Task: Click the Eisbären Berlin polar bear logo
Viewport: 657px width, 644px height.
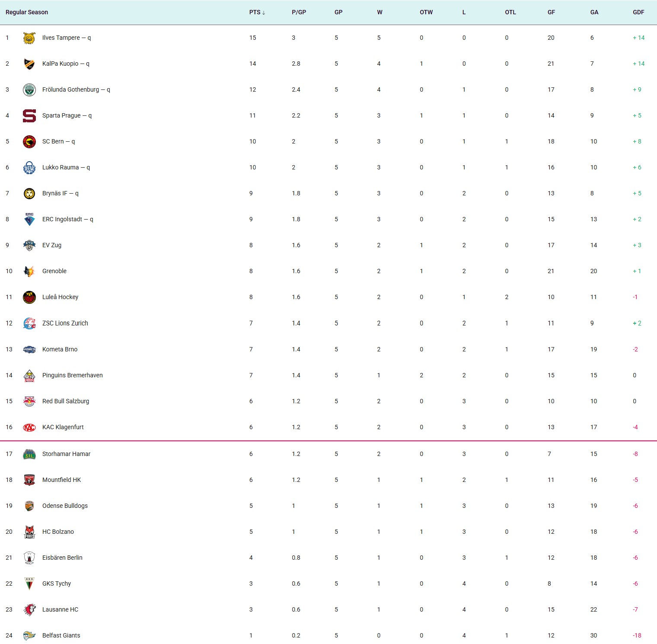Action: coord(29,558)
